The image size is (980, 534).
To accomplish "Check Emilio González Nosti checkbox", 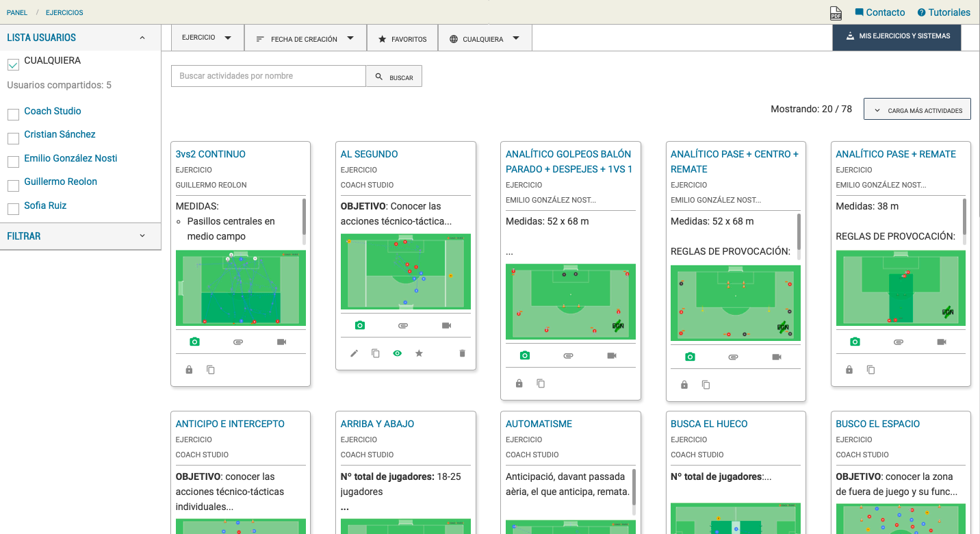I will 13,162.
